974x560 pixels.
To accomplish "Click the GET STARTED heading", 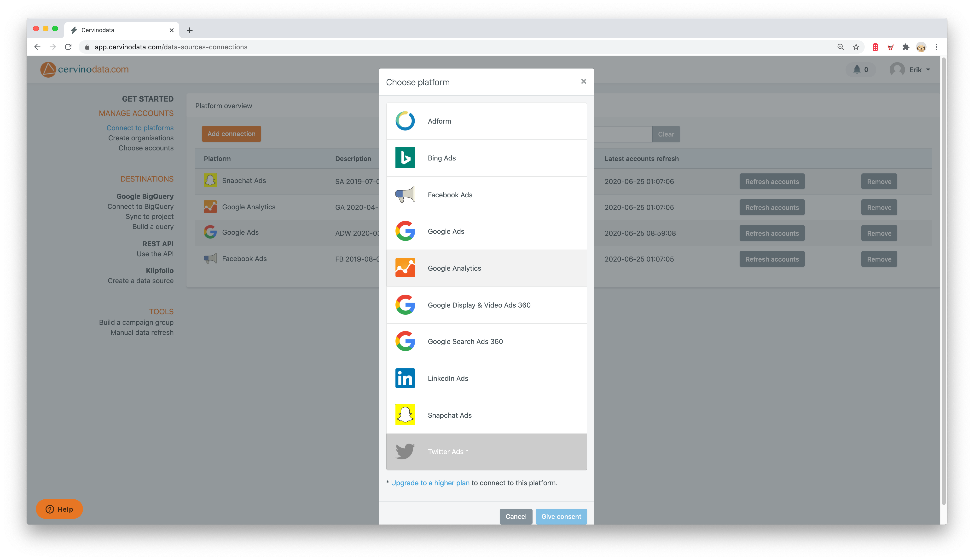I will click(x=148, y=99).
